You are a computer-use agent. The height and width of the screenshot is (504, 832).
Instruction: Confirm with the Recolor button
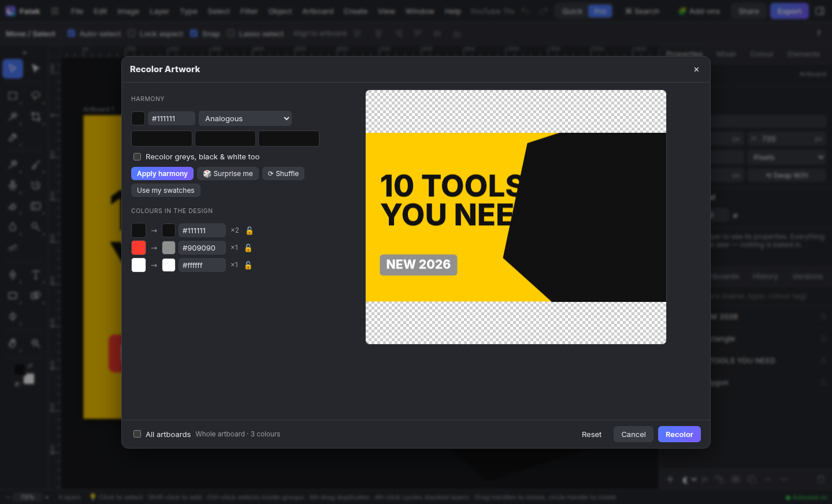[679, 434]
